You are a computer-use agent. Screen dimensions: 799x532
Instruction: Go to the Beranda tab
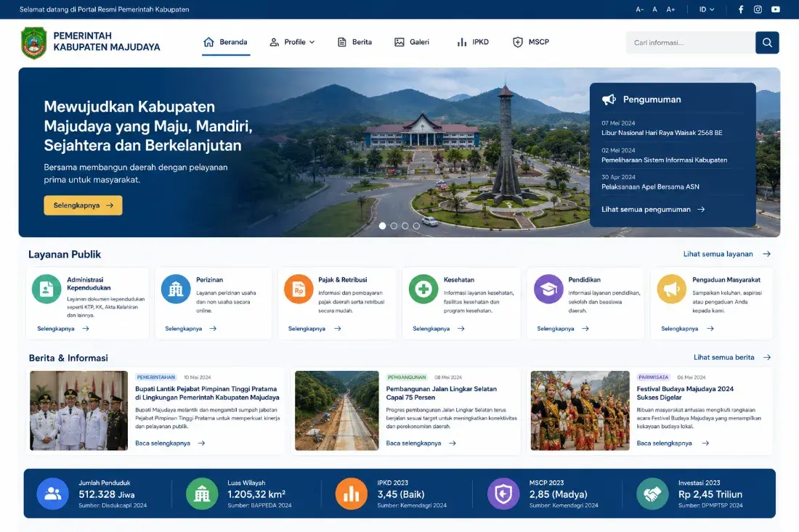click(x=225, y=42)
